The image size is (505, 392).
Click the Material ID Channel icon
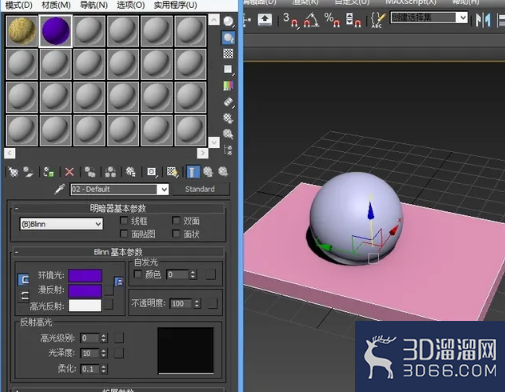(x=152, y=172)
